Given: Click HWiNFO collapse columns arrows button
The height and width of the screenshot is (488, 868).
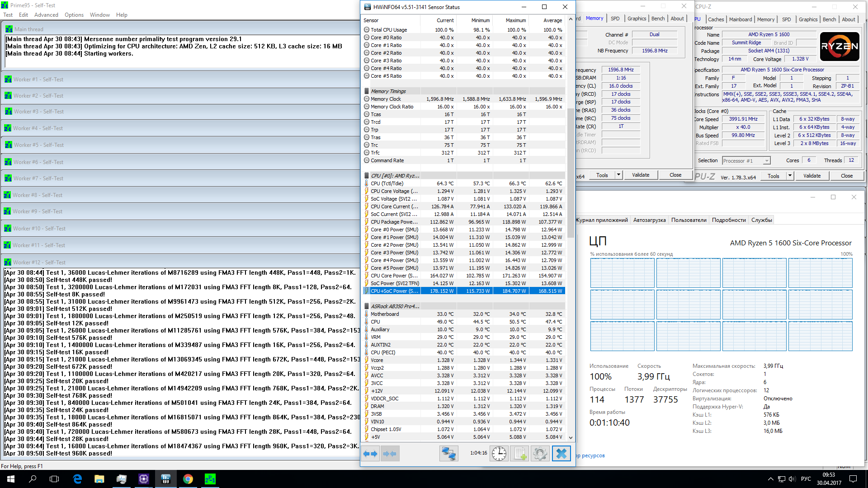Looking at the screenshot, I should [x=390, y=454].
